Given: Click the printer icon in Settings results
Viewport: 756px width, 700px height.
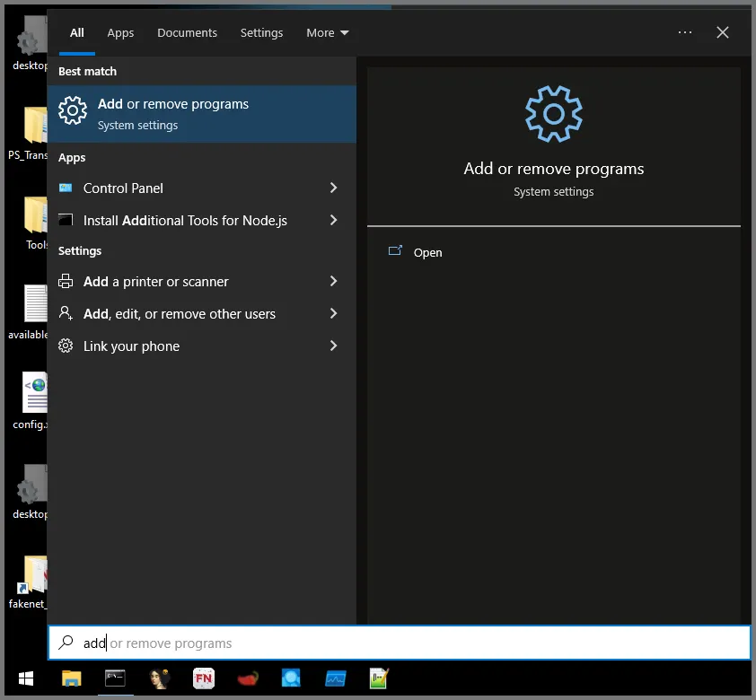Looking at the screenshot, I should (x=66, y=281).
